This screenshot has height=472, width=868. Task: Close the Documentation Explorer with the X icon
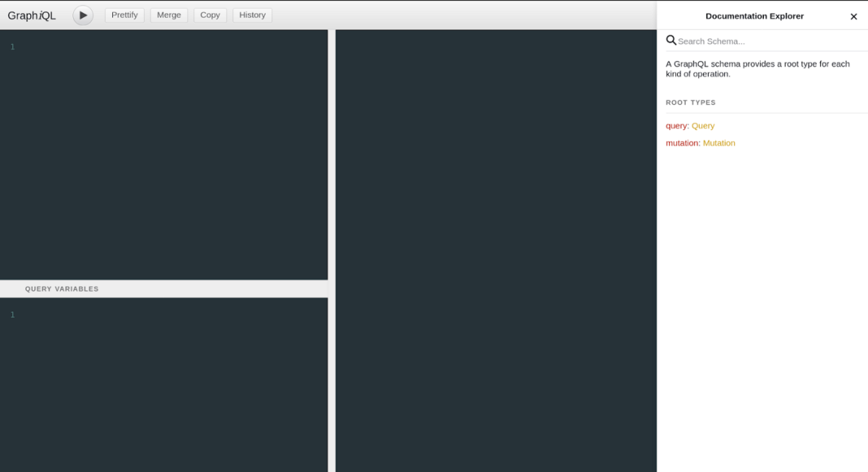[x=854, y=16]
